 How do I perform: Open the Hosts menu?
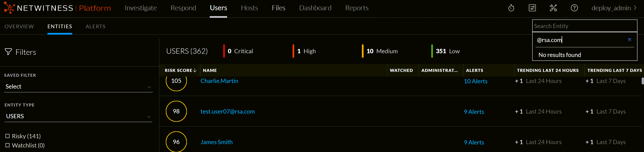pos(249,8)
